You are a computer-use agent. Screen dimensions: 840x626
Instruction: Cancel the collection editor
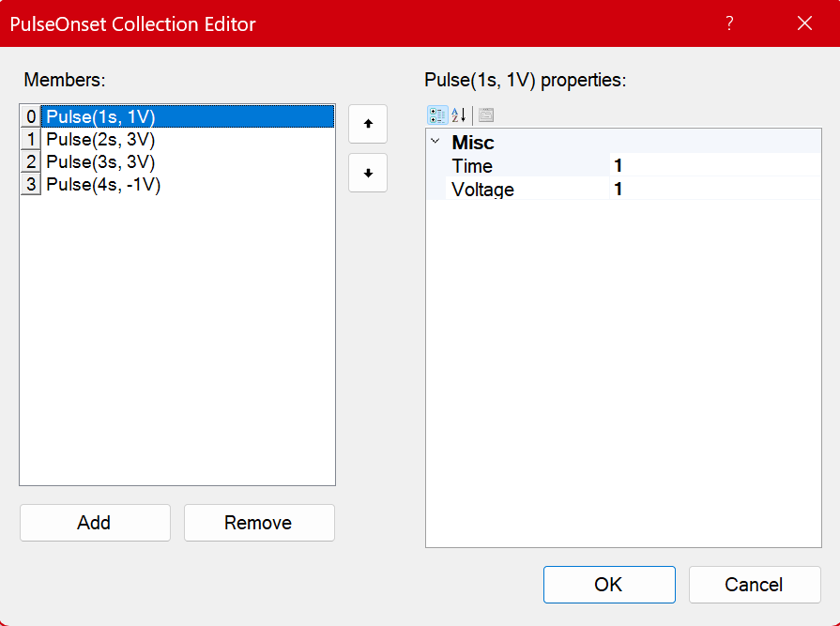(755, 585)
